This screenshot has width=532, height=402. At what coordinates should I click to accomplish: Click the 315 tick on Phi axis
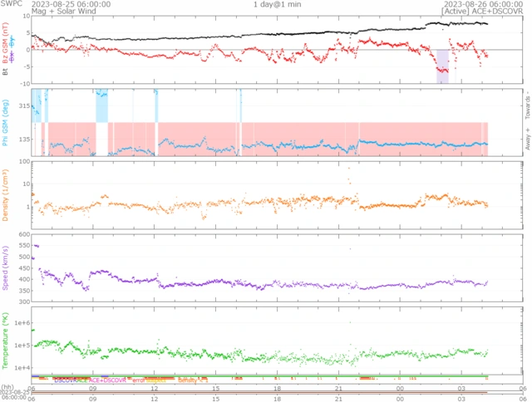[22, 106]
